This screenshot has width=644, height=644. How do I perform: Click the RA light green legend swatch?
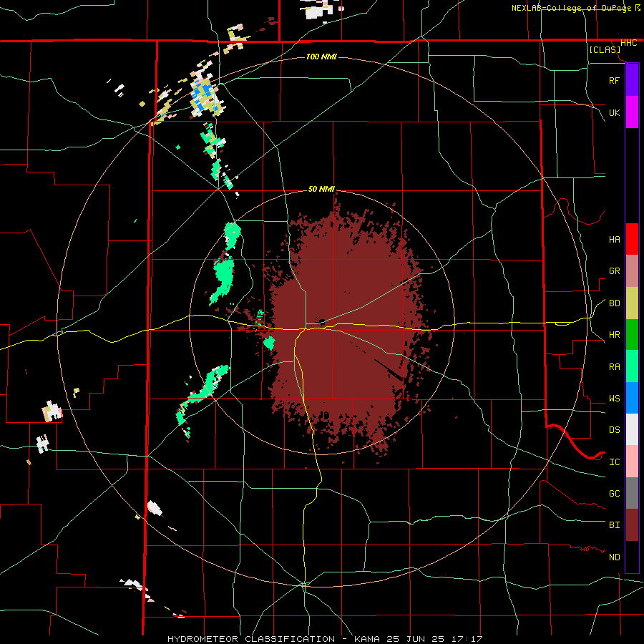pos(632,366)
